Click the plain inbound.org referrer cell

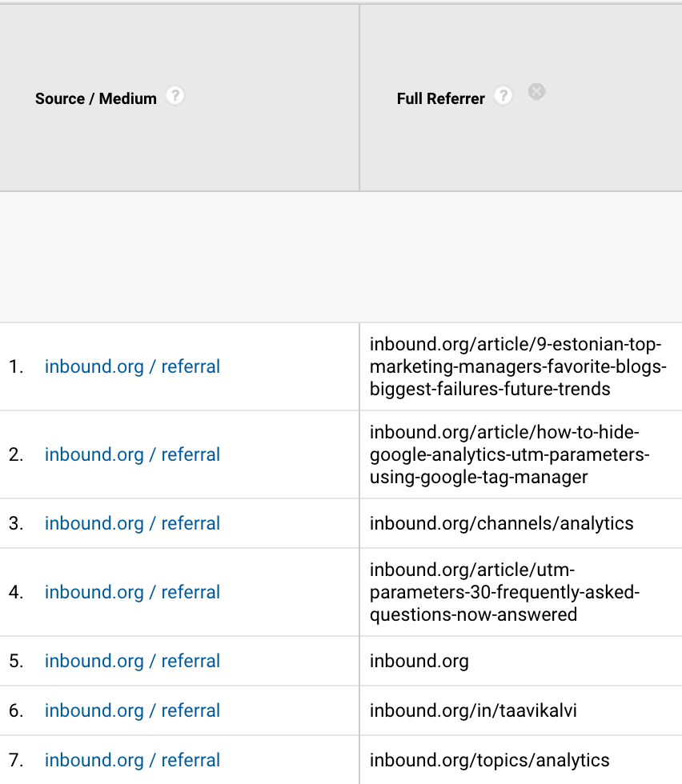point(419,662)
